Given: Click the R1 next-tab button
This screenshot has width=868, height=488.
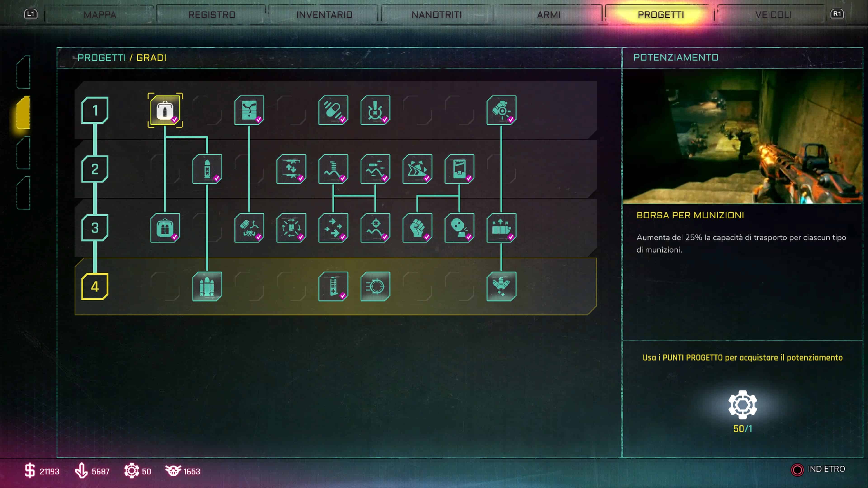Looking at the screenshot, I should click(x=837, y=14).
